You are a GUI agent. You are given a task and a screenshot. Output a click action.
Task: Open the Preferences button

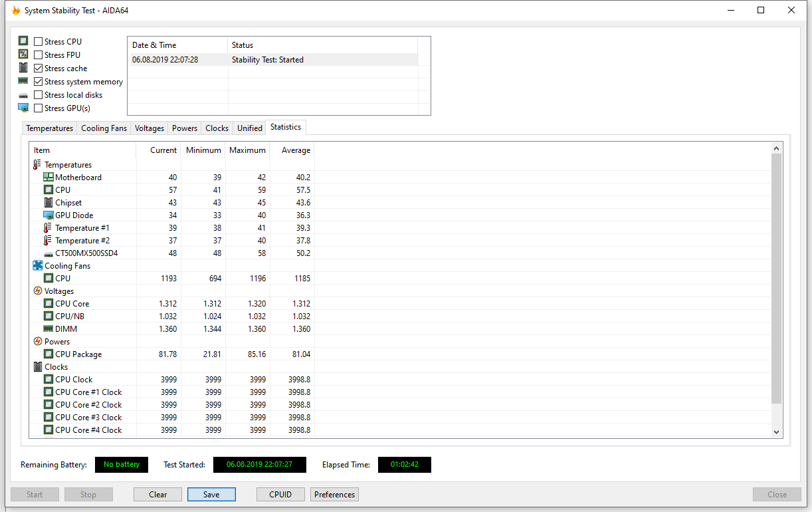(335, 495)
